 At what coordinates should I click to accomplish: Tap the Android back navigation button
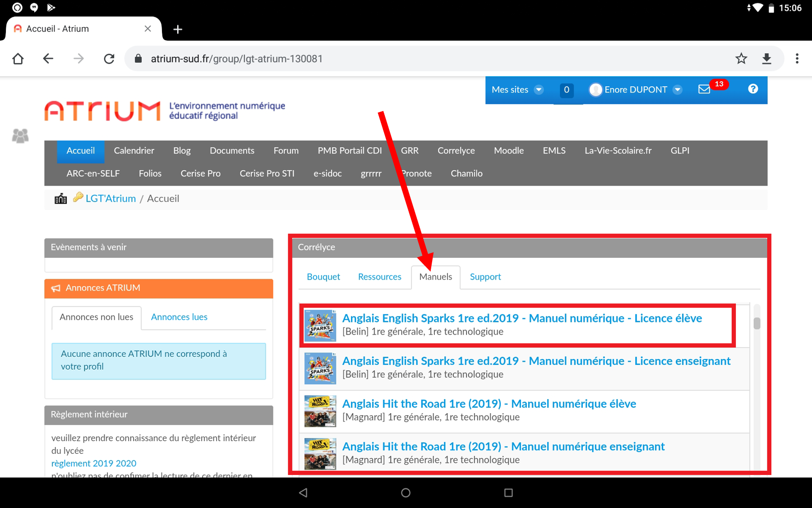click(x=303, y=493)
